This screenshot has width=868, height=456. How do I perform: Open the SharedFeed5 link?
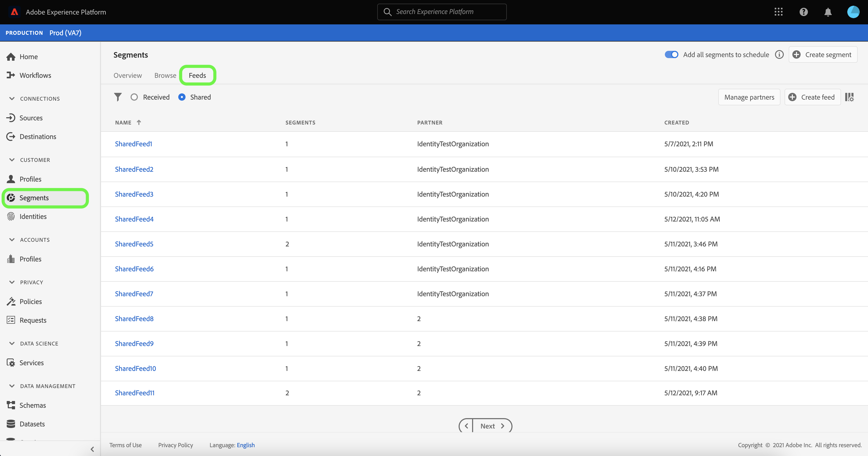tap(134, 244)
